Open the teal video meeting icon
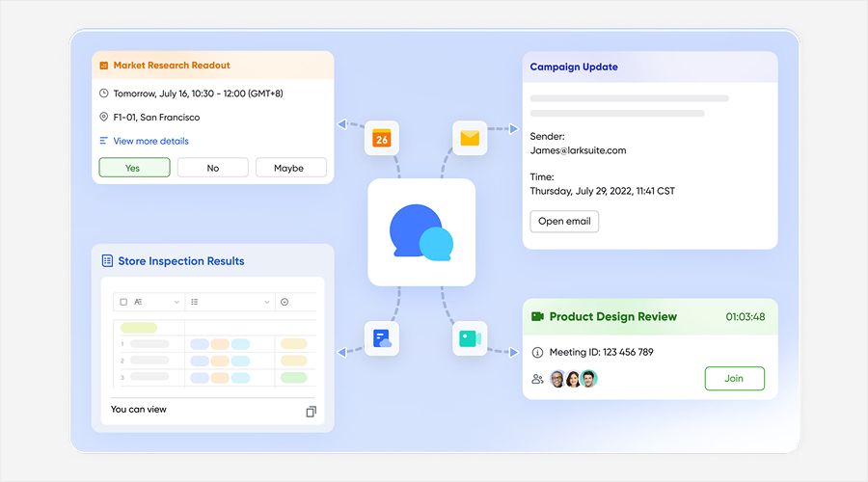Viewport: 868px width, 482px height. point(470,338)
